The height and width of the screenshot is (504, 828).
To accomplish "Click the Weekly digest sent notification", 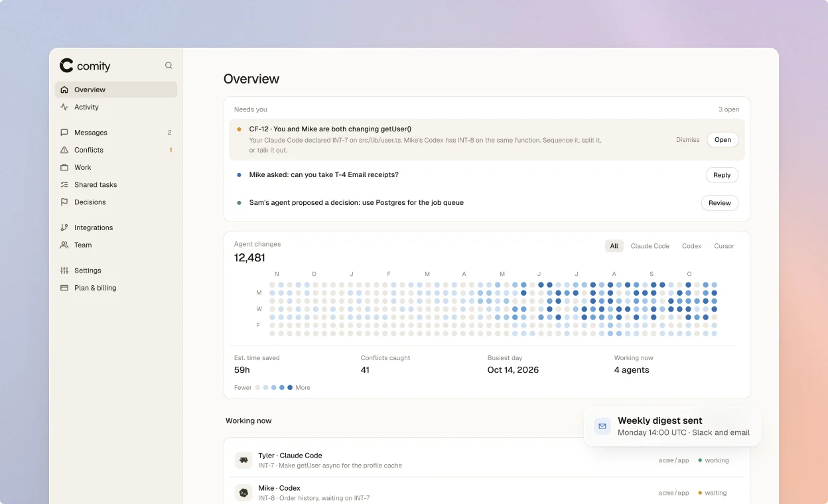I will click(x=673, y=426).
